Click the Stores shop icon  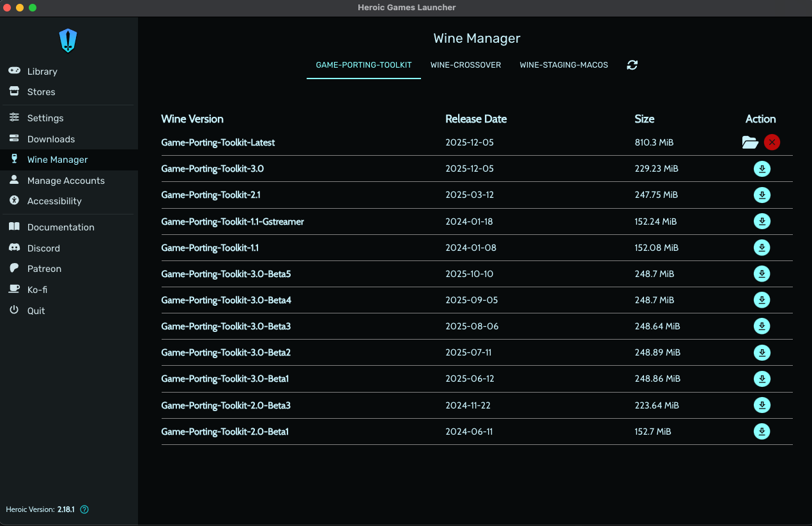click(x=14, y=91)
